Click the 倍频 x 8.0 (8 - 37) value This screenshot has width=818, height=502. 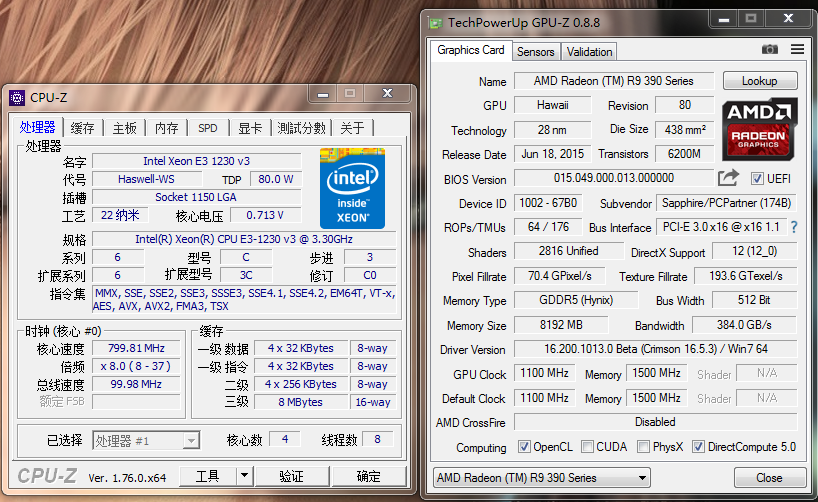(136, 366)
